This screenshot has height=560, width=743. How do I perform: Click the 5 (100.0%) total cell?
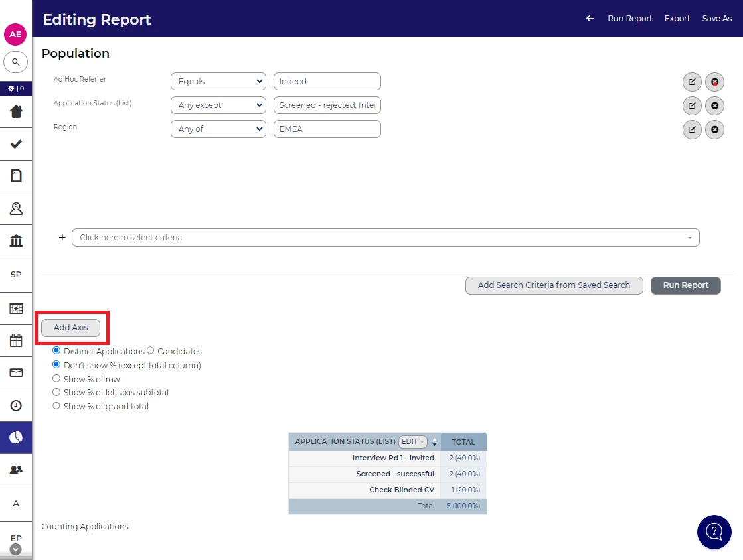coord(463,506)
